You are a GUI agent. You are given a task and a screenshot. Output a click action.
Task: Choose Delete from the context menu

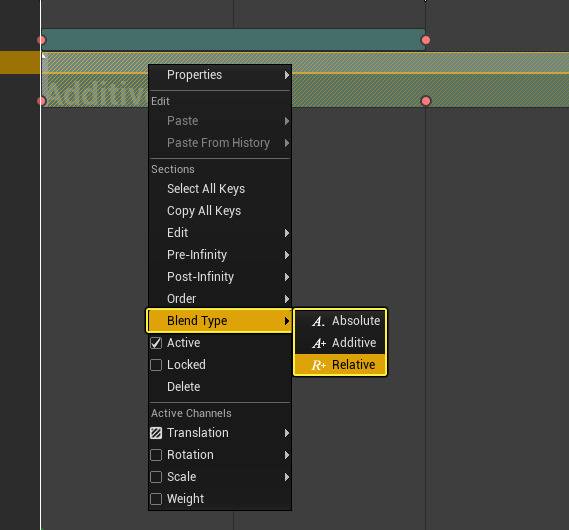click(x=220, y=387)
